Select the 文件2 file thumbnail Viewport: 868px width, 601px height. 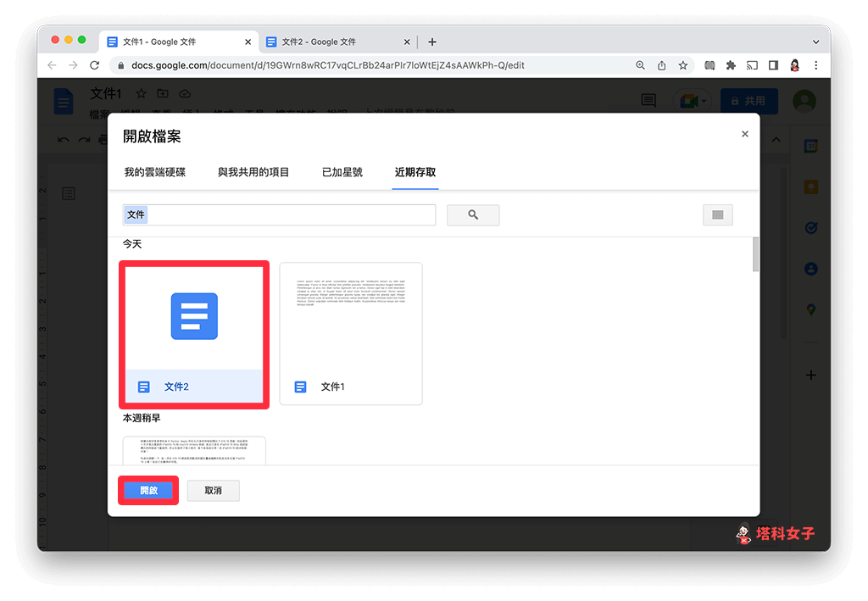click(194, 333)
